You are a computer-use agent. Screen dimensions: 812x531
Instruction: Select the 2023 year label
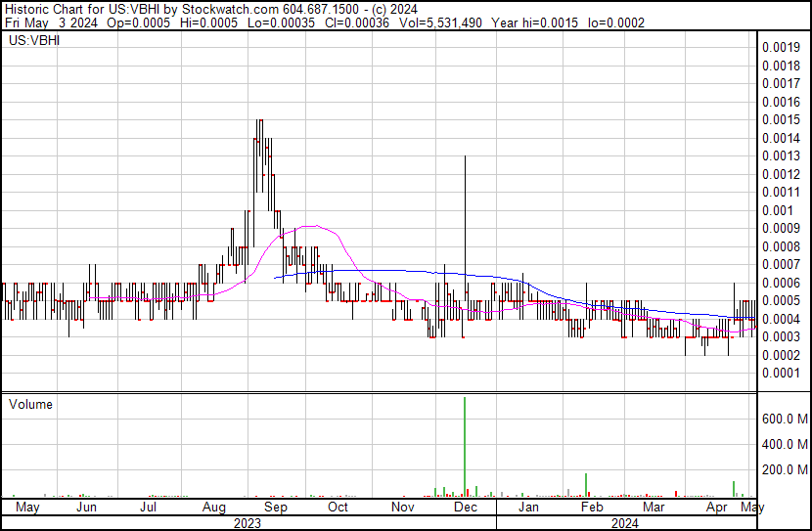[248, 522]
